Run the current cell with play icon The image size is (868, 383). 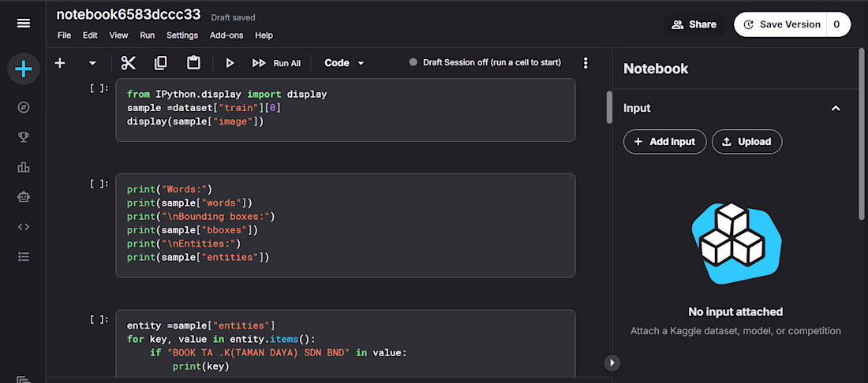pos(230,63)
